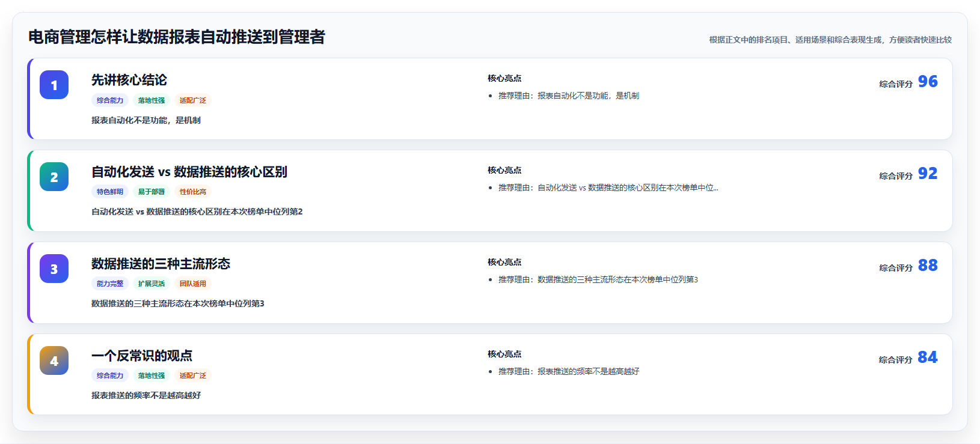Viewport: 980px width, 444px height.
Task: Click the 综合评分 label beside 96
Action: click(x=896, y=84)
